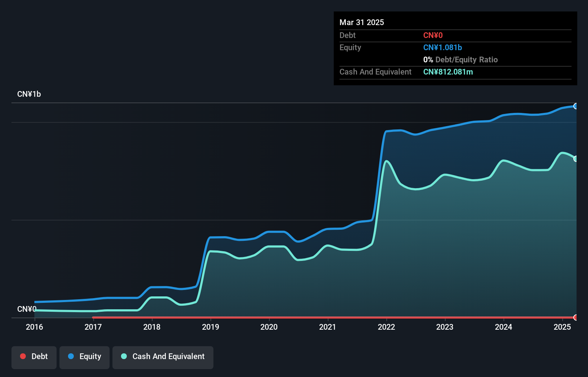
Task: Click the Mar 31 2025 tooltip date
Action: click(x=362, y=22)
